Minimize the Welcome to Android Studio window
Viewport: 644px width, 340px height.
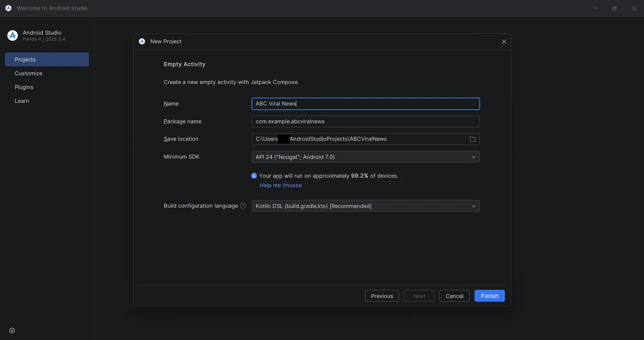tap(595, 8)
